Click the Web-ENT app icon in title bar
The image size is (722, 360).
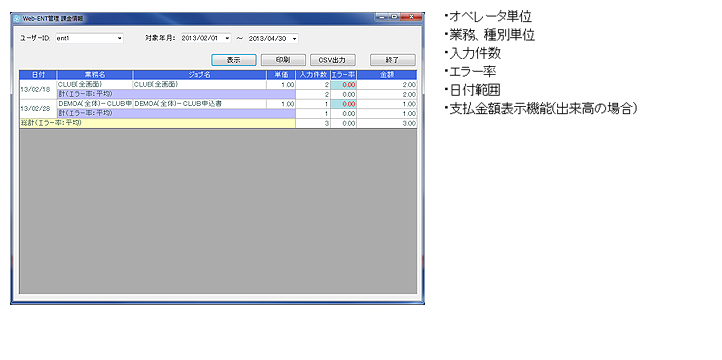[x=17, y=18]
